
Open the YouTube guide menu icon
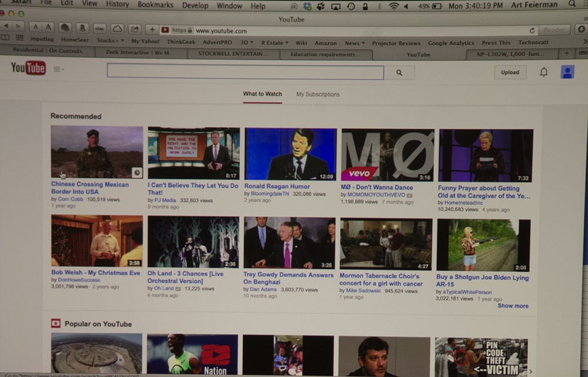[58, 69]
